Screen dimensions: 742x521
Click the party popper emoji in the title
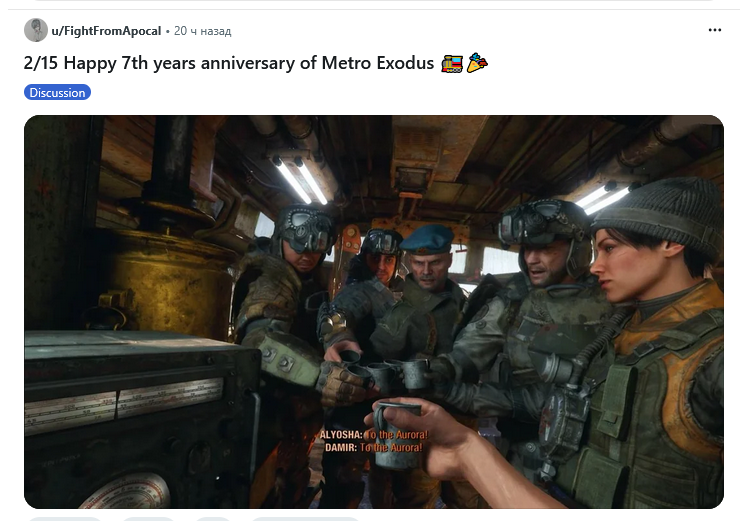point(477,63)
